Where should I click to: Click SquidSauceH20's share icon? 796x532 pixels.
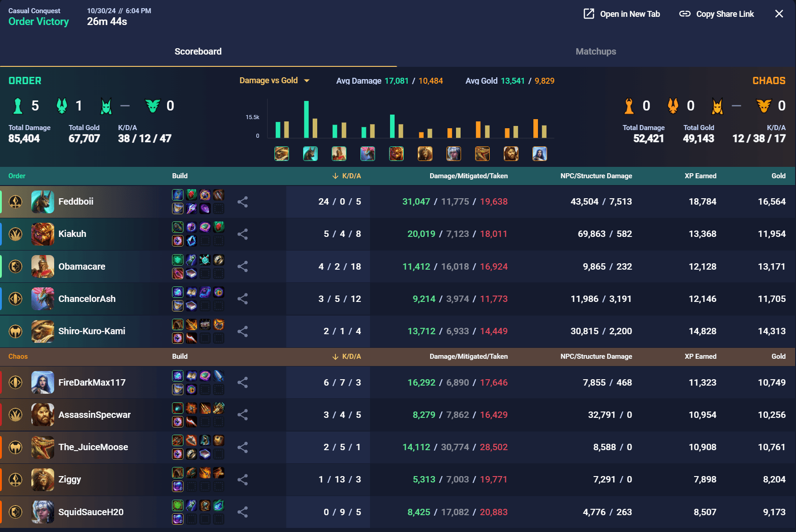click(243, 512)
